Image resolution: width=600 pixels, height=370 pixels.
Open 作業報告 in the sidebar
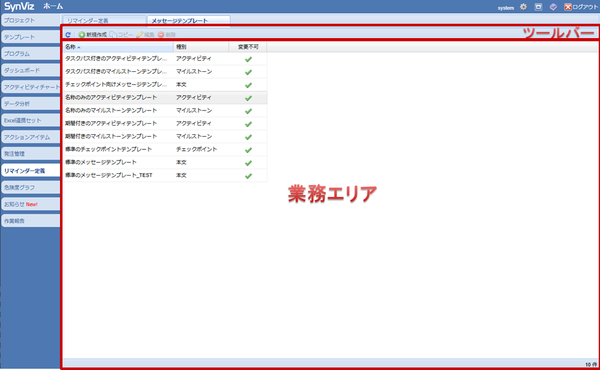[x=31, y=221]
